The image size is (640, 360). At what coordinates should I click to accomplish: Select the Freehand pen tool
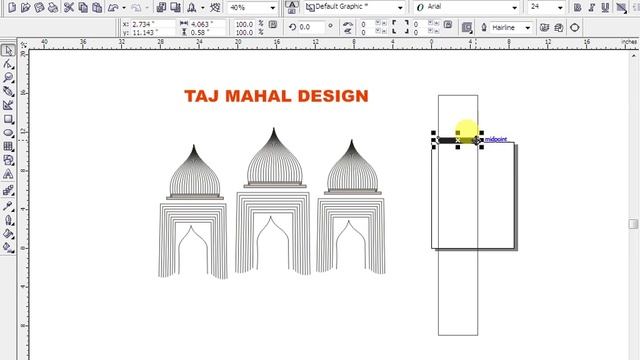pyautogui.click(x=8, y=91)
